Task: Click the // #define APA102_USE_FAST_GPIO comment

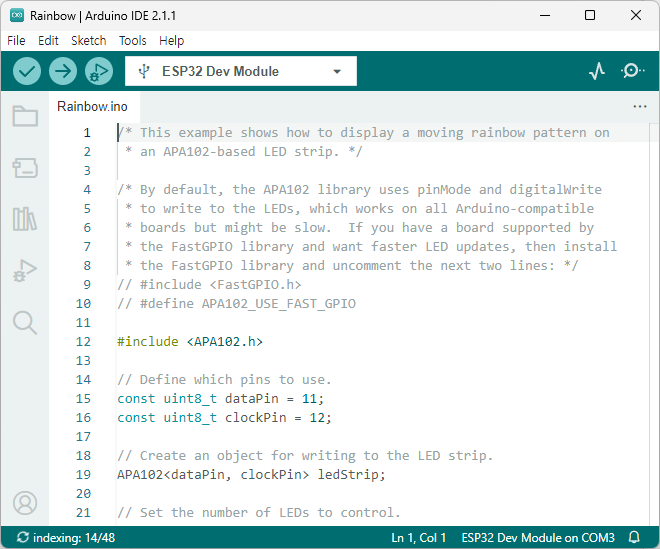Action: pyautogui.click(x=237, y=304)
